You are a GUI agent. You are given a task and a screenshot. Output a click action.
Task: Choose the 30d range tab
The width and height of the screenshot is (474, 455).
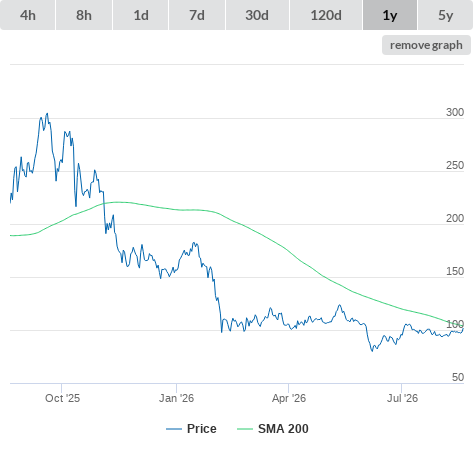[257, 15]
